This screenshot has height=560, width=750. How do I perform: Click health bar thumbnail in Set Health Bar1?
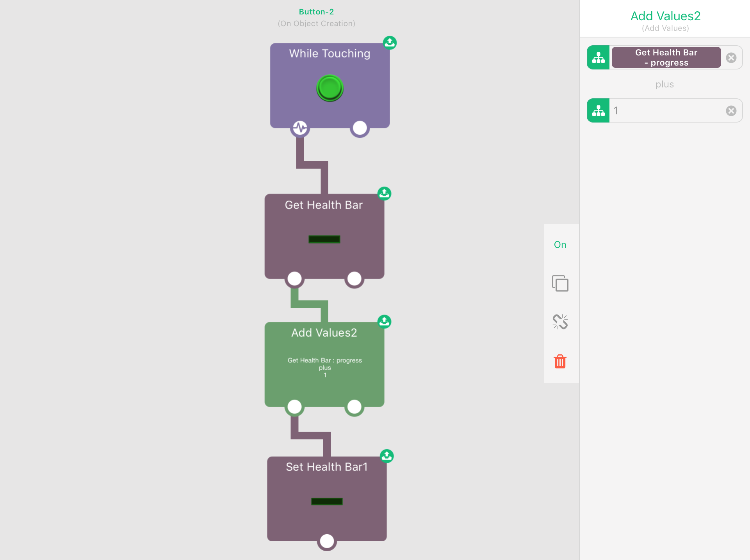coord(327,501)
